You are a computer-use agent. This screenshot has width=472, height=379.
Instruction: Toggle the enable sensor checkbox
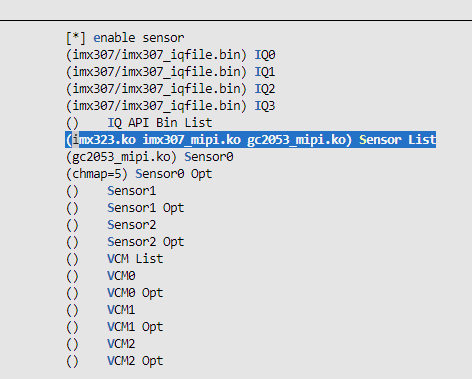125,38
